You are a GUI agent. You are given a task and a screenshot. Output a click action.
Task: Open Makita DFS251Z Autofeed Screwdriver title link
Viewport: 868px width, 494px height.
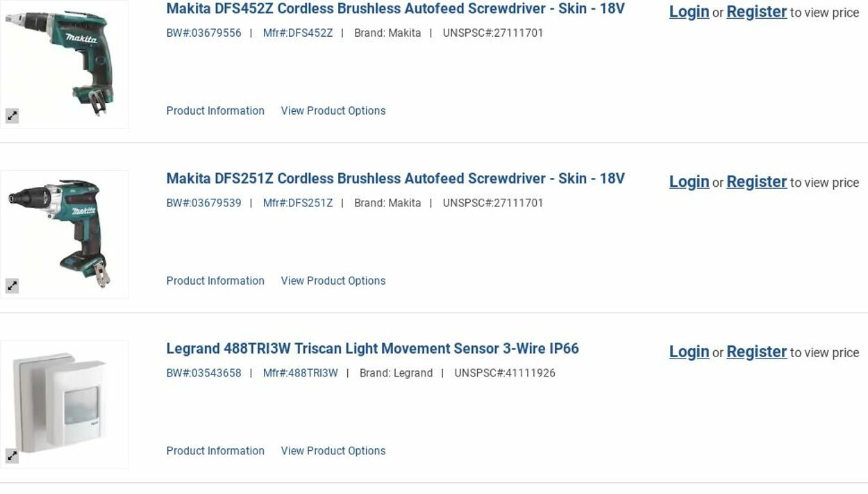pos(395,179)
